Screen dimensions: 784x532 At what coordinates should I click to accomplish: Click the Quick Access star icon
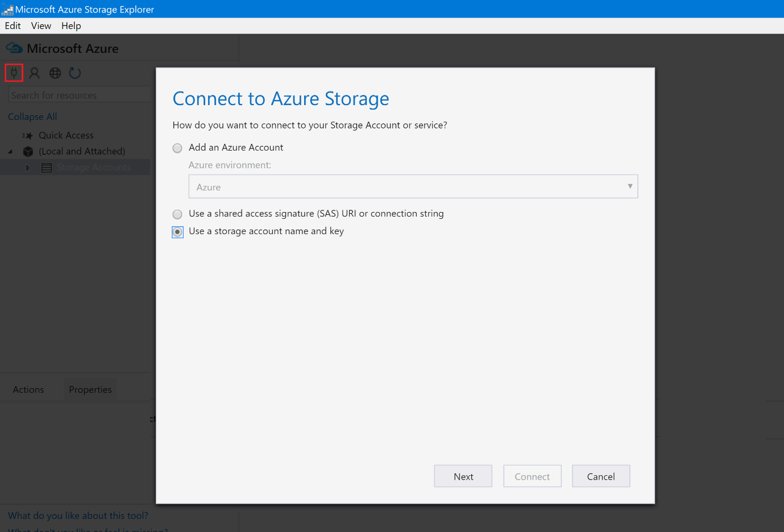[x=27, y=136]
